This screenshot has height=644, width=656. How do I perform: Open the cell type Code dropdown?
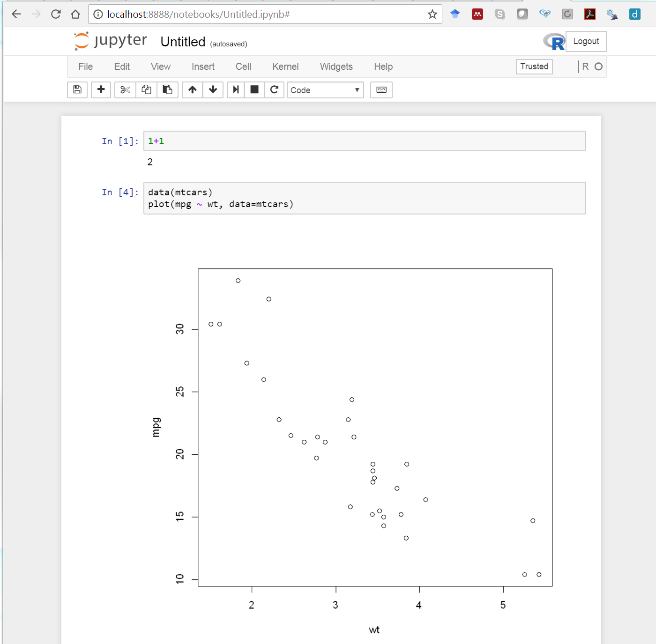click(x=325, y=90)
